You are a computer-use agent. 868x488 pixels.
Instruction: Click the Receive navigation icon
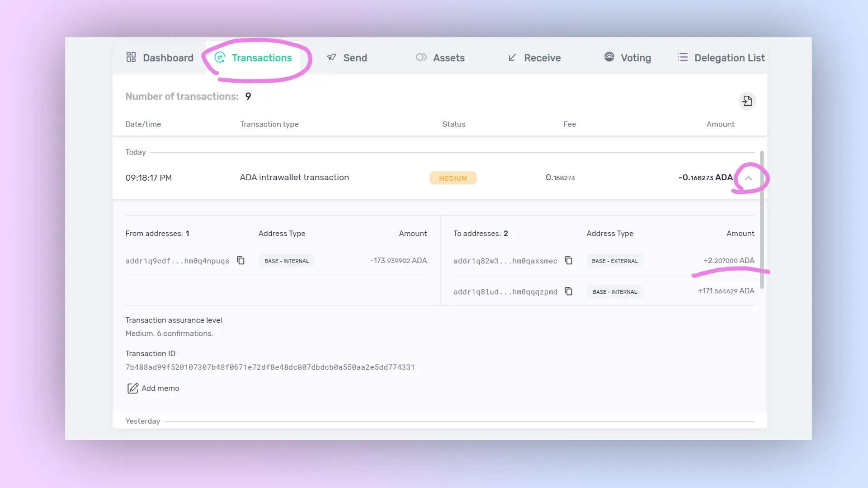click(512, 57)
